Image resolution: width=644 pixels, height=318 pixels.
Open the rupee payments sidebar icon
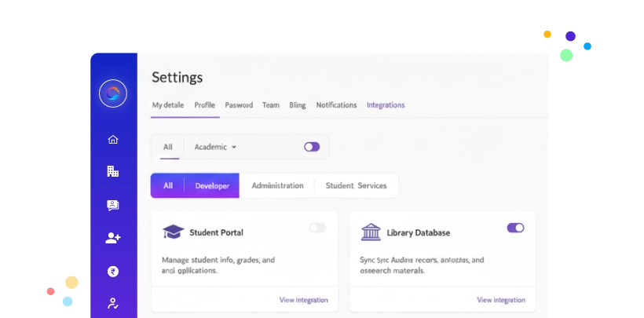click(113, 272)
